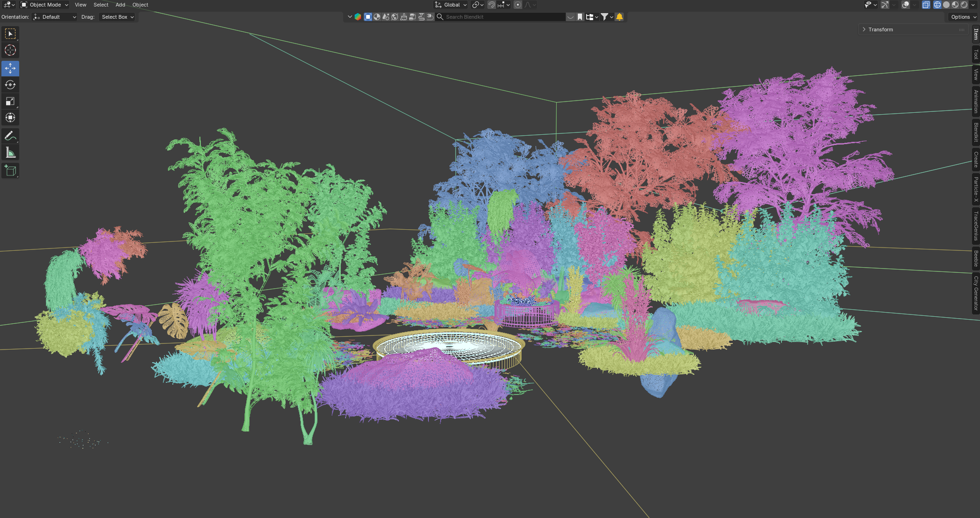The width and height of the screenshot is (980, 518).
Task: Switch to City Generator sidebar tab
Action: pyautogui.click(x=976, y=293)
